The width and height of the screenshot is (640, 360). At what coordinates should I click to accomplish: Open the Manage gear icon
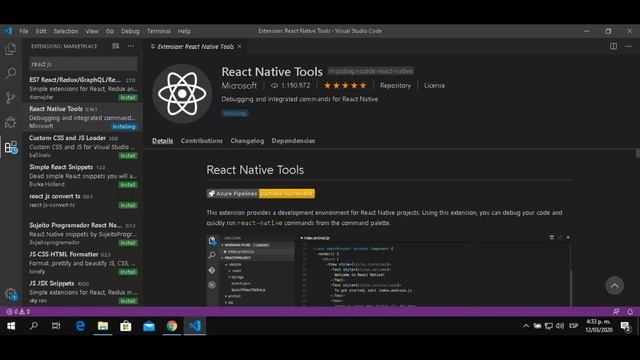click(x=11, y=294)
